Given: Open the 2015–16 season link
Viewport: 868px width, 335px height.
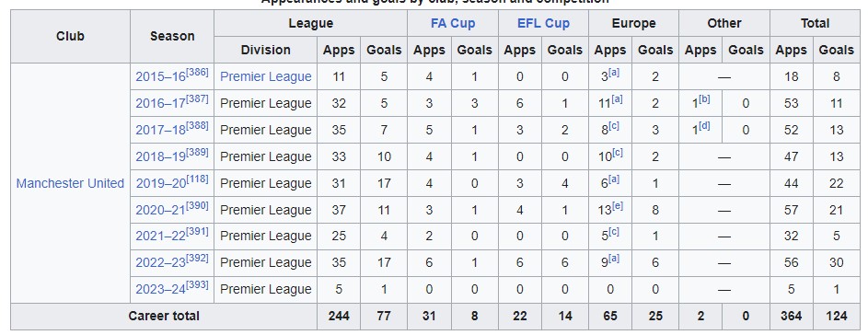Looking at the screenshot, I should coord(160,77).
